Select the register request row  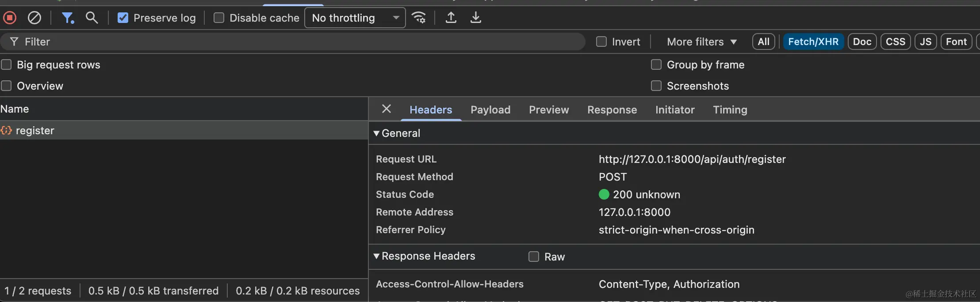[x=35, y=131]
